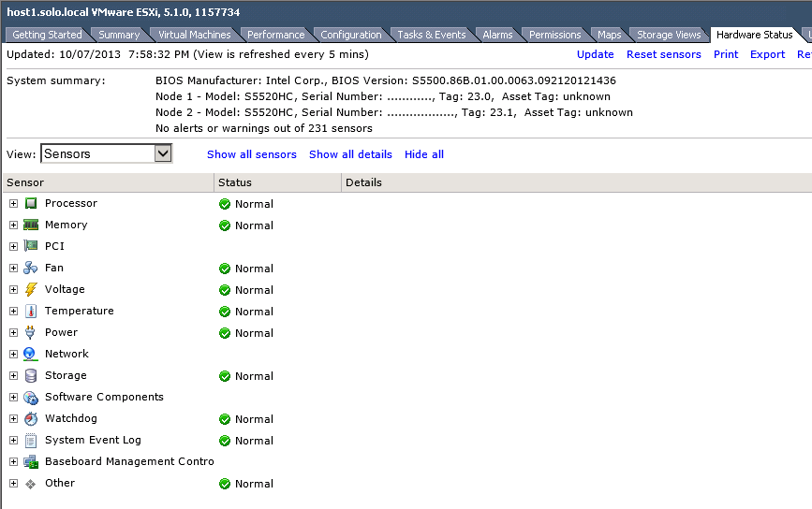Expand the Voltage sensor node

[13, 290]
